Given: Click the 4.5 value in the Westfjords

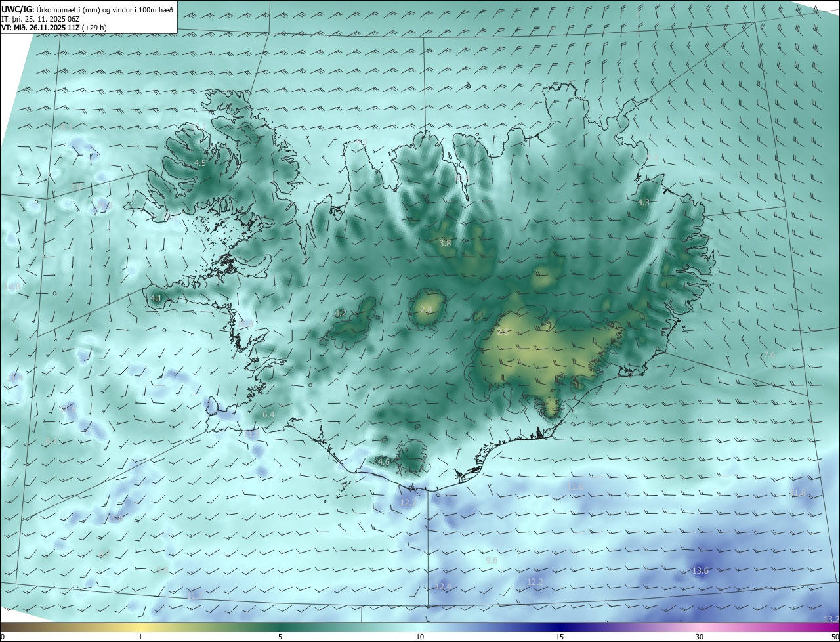Looking at the screenshot, I should [200, 163].
